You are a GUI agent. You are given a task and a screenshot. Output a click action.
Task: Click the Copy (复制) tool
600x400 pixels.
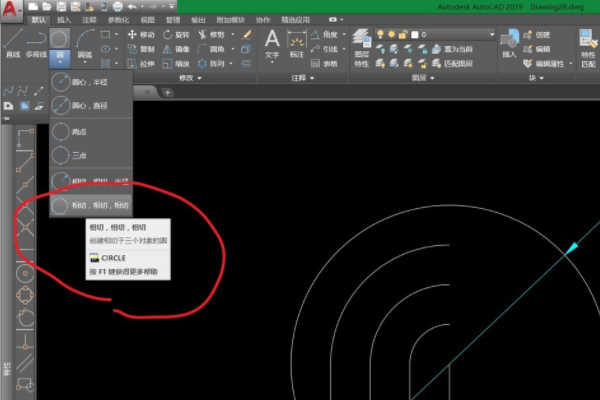point(141,49)
